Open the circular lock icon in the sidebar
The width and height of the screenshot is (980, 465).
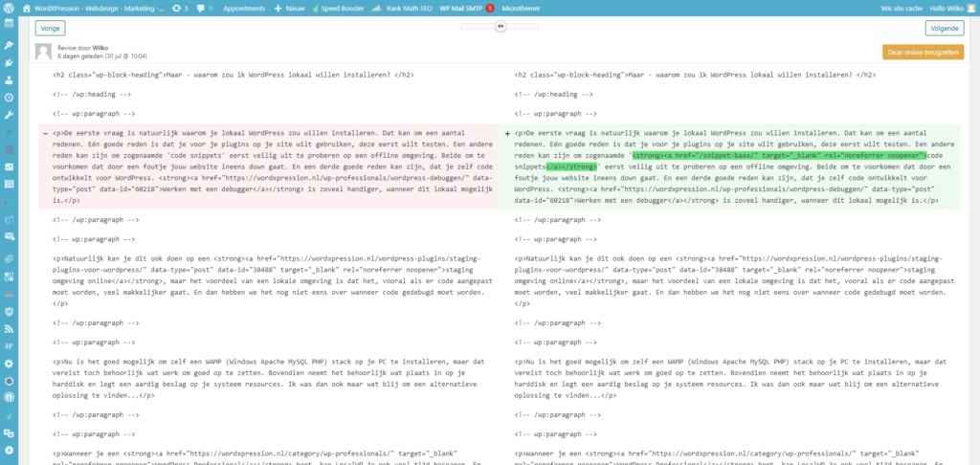9,397
